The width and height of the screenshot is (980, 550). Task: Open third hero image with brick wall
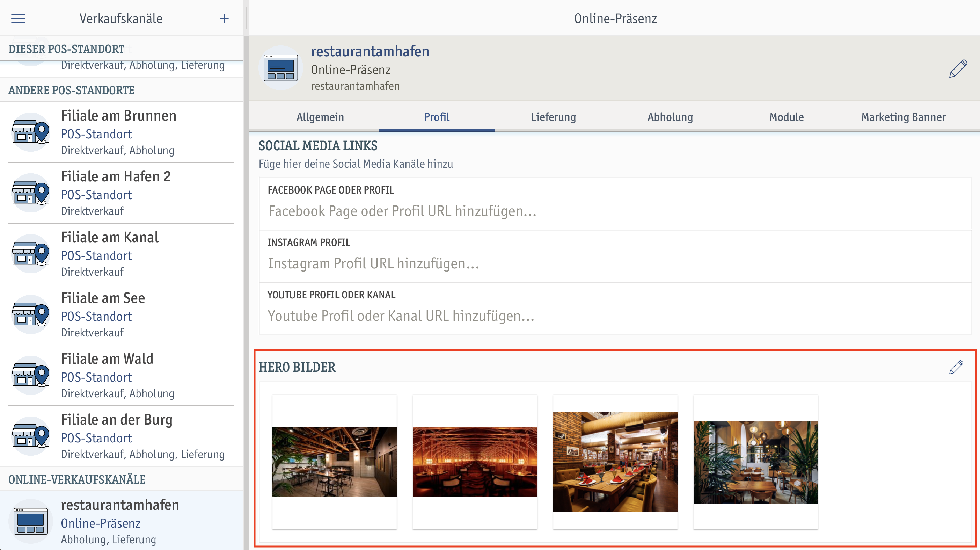(x=615, y=462)
